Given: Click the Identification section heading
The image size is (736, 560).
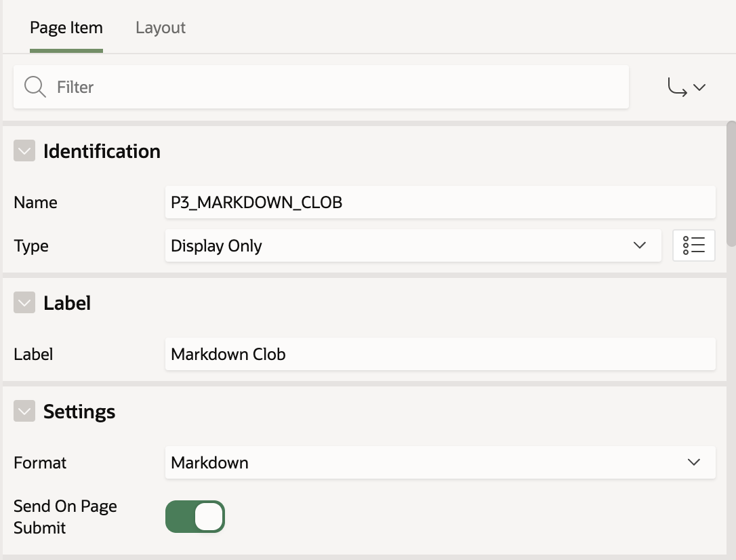Looking at the screenshot, I should 102,151.
